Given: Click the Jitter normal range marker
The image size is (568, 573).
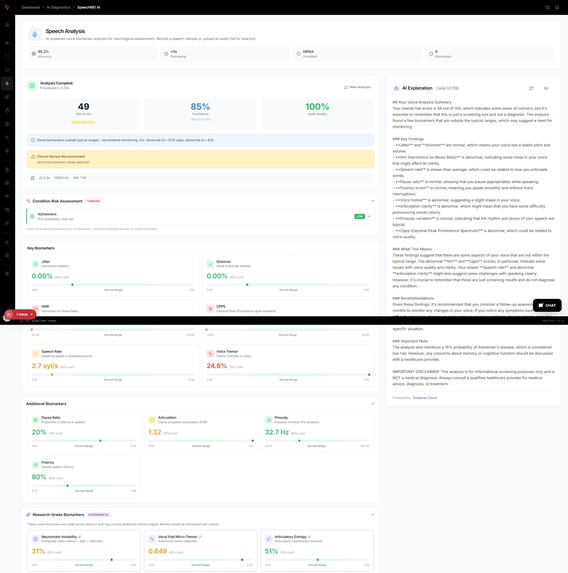Looking at the screenshot, I should tap(72, 284).
